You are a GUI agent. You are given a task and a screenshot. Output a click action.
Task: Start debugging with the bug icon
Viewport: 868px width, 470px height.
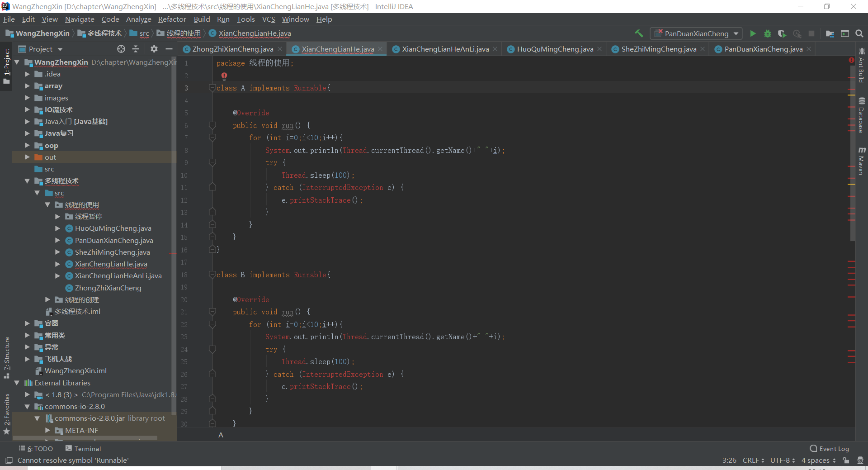coord(767,33)
